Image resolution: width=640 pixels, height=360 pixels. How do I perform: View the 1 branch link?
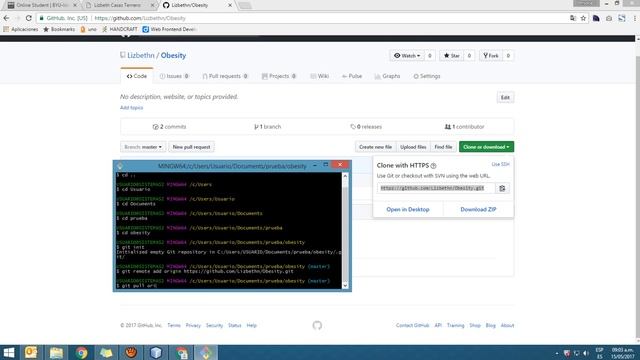[268, 127]
